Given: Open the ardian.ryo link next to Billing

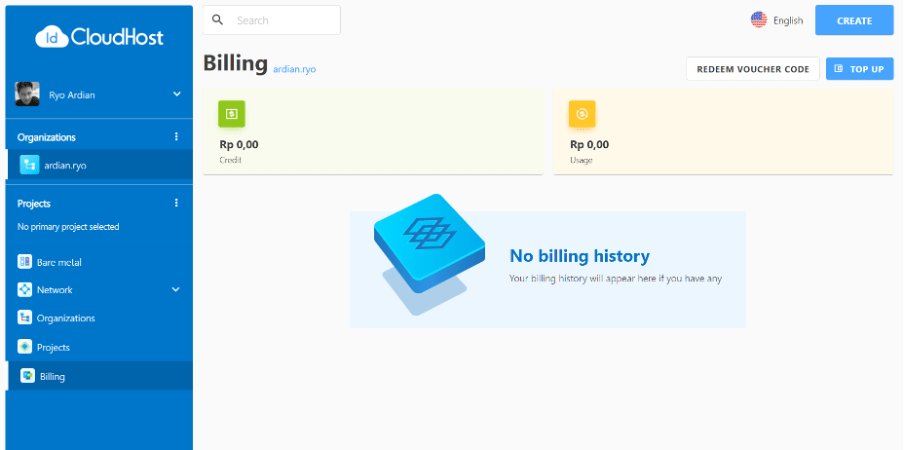Looking at the screenshot, I should coord(295,69).
